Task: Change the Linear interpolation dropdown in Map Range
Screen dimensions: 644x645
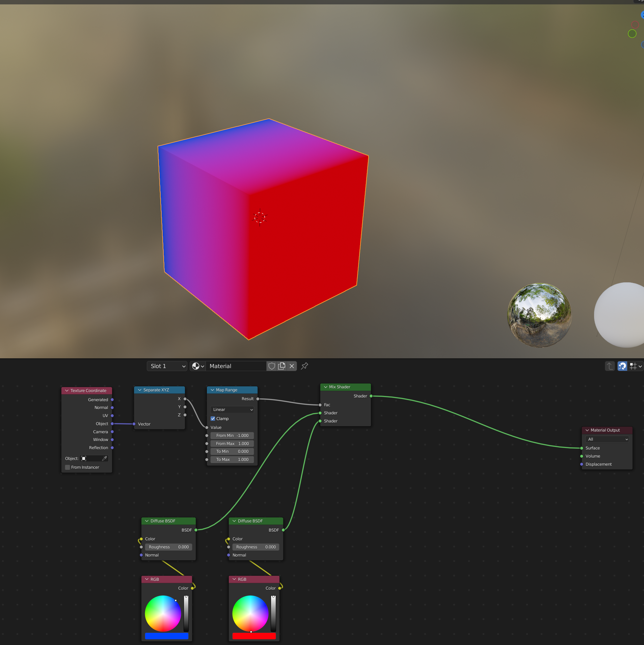Action: pyautogui.click(x=232, y=409)
